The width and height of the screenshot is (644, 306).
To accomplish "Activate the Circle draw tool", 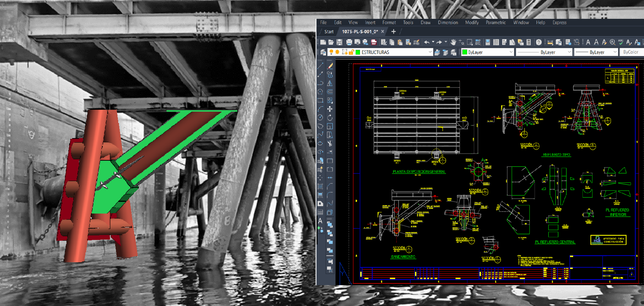I will pyautogui.click(x=320, y=117).
